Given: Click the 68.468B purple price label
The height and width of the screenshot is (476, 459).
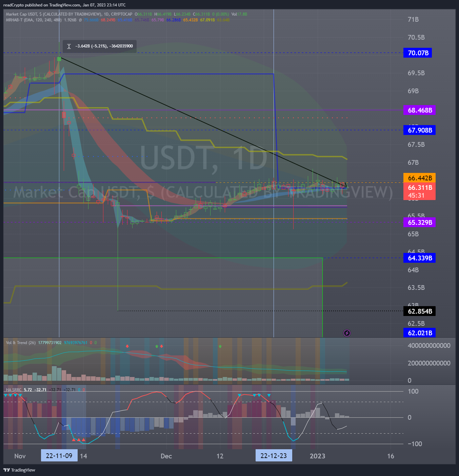Looking at the screenshot, I should 420,110.
